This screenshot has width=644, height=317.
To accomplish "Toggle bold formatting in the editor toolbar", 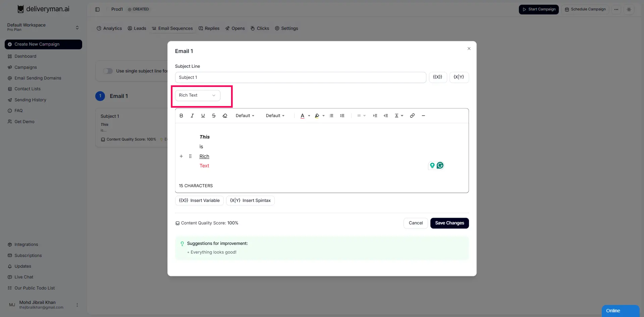I will [181, 116].
